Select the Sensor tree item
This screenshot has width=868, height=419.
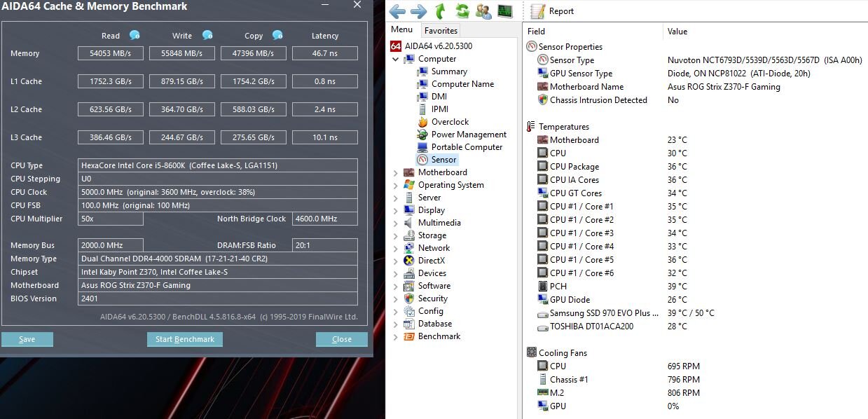pyautogui.click(x=444, y=160)
